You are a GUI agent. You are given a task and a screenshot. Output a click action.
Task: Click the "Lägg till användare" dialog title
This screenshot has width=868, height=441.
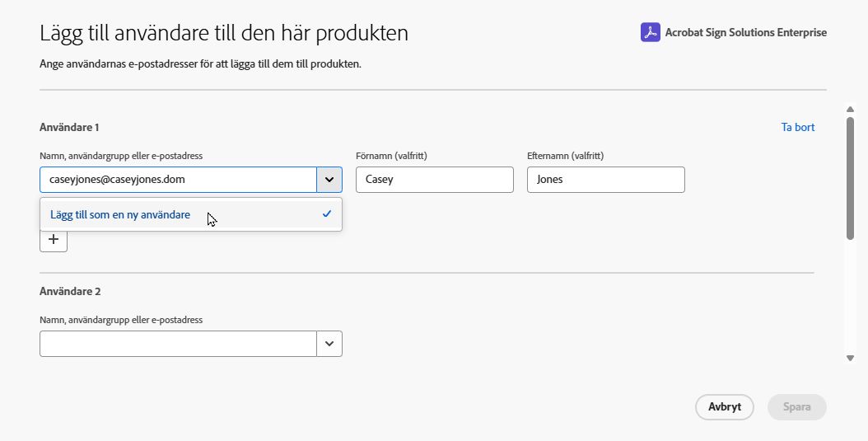click(224, 34)
